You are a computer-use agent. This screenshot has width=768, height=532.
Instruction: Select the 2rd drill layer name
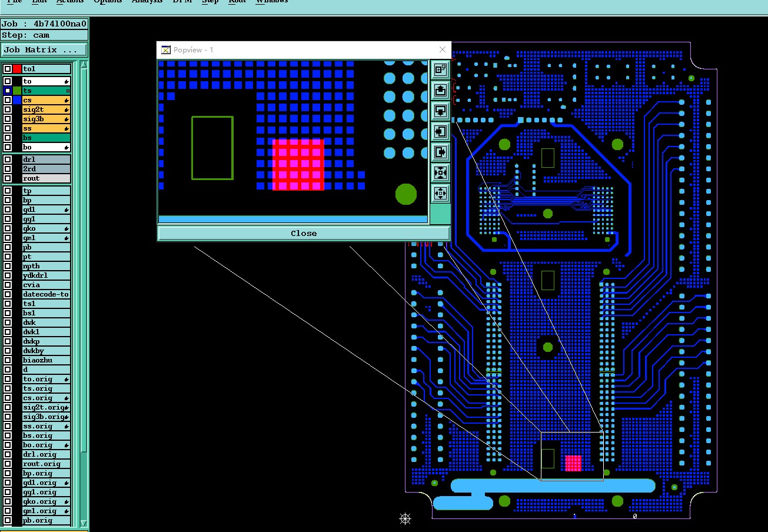click(x=46, y=169)
